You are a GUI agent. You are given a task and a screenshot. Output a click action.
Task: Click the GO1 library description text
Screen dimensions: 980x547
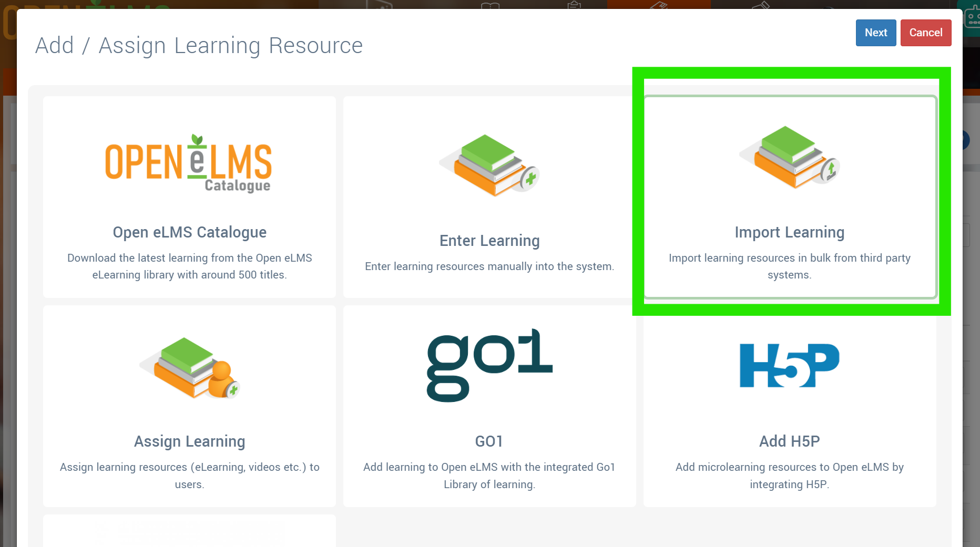pos(489,476)
